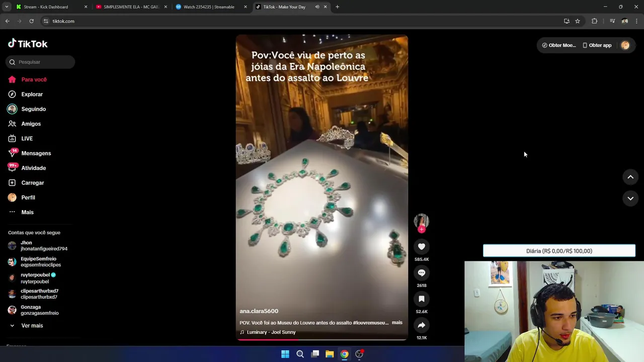Viewport: 644px width, 362px height.
Task: Open File Explorer from taskbar
Action: (x=330, y=354)
